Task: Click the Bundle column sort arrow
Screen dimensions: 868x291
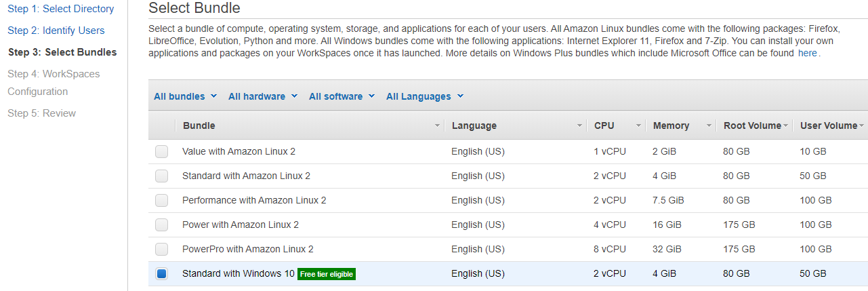Action: coord(437,126)
